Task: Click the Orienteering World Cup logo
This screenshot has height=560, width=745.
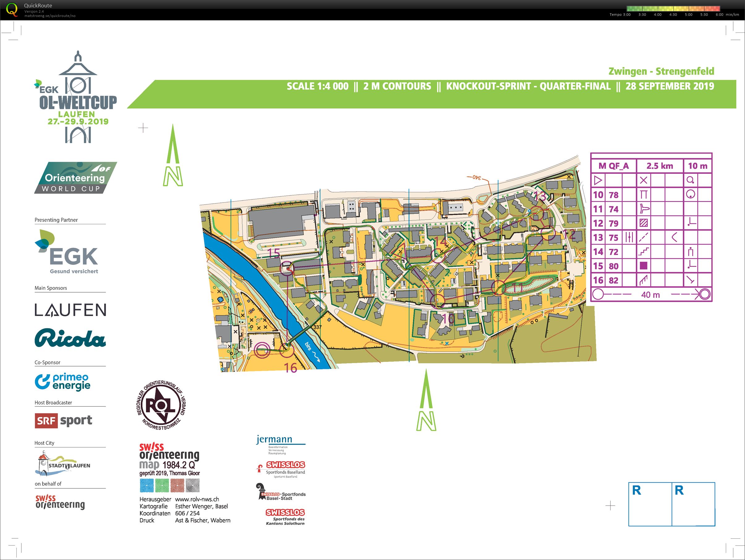Action: (x=75, y=177)
